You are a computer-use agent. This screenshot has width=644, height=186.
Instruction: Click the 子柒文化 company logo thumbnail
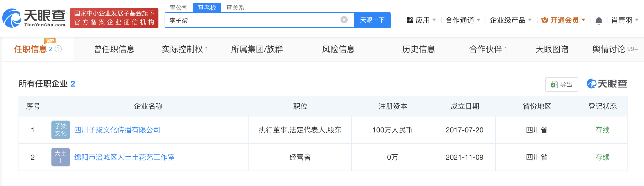[61, 130]
